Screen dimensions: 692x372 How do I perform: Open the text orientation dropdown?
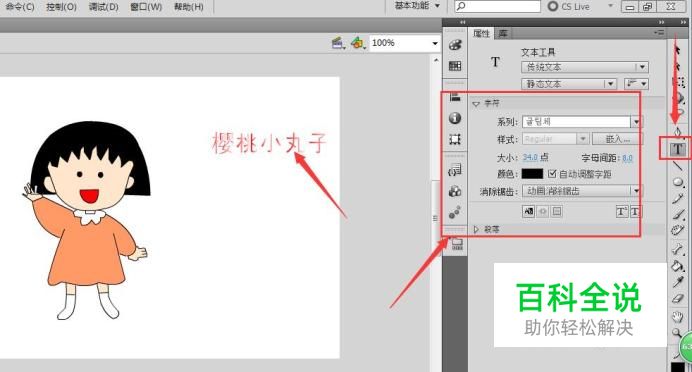tap(636, 84)
